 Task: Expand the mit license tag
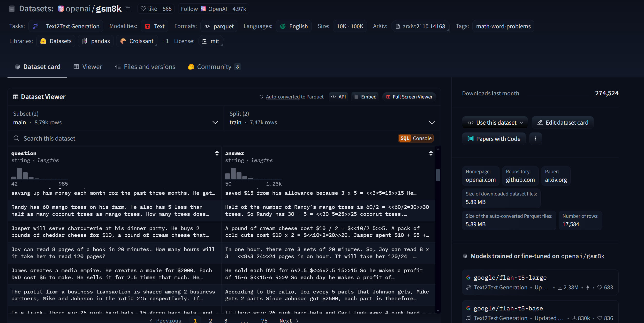tap(211, 41)
